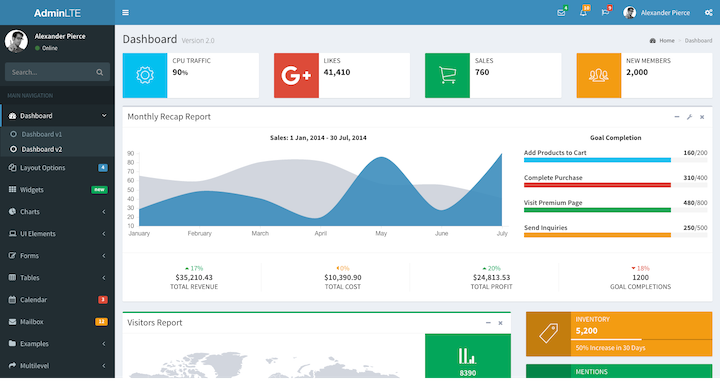This screenshot has height=389, width=720.
Task: Click the Calendar icon in sidebar
Action: tap(12, 299)
